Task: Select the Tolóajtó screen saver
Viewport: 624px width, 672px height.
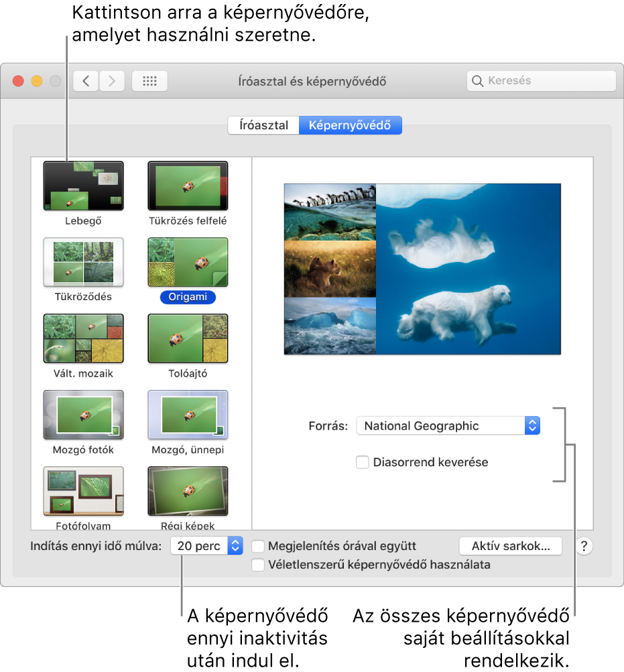Action: click(188, 338)
